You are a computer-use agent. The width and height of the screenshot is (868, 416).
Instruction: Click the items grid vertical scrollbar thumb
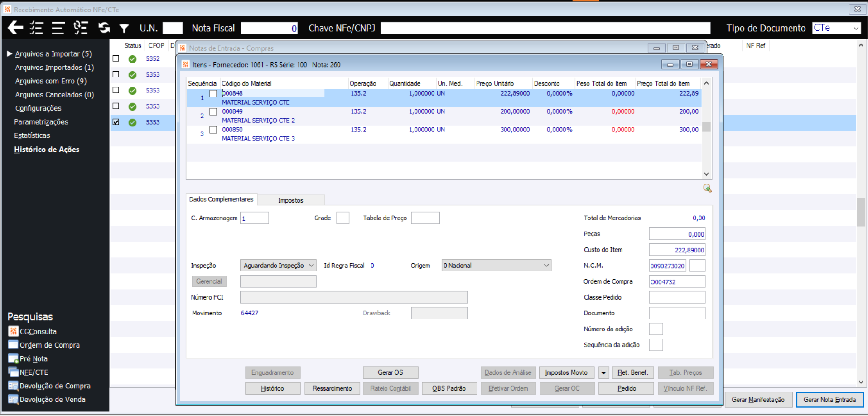pyautogui.click(x=706, y=127)
